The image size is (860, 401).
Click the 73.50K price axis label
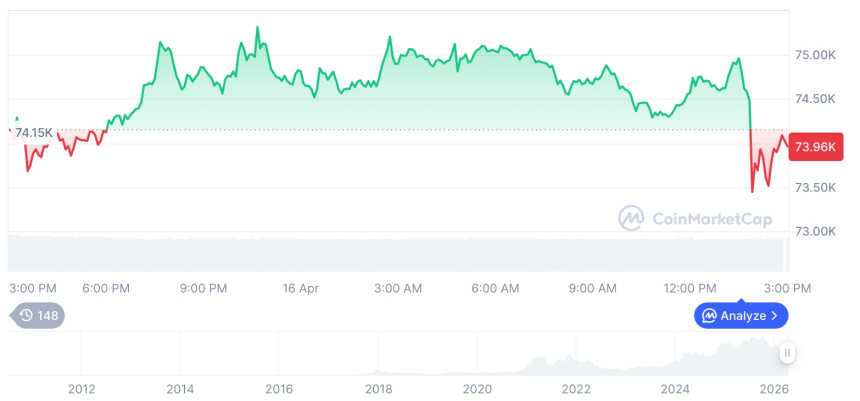point(813,188)
